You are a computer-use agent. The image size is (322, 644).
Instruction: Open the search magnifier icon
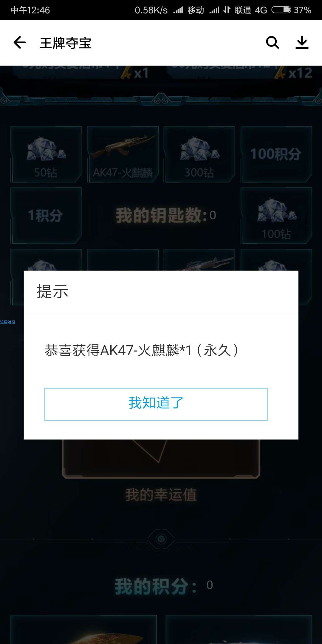click(x=272, y=43)
